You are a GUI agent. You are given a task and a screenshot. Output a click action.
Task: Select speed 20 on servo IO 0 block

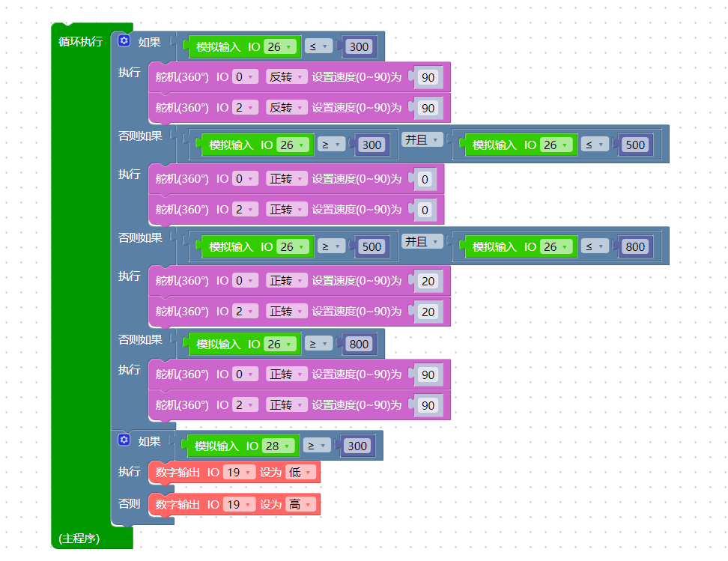coord(428,281)
